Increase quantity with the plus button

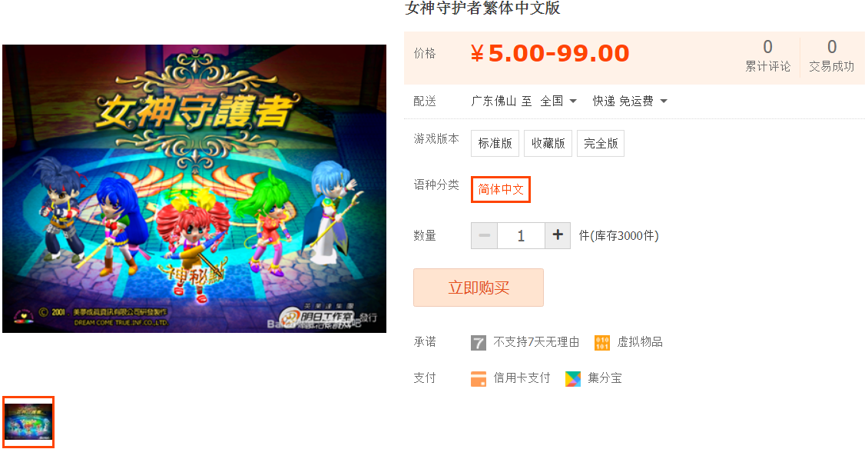(x=558, y=235)
